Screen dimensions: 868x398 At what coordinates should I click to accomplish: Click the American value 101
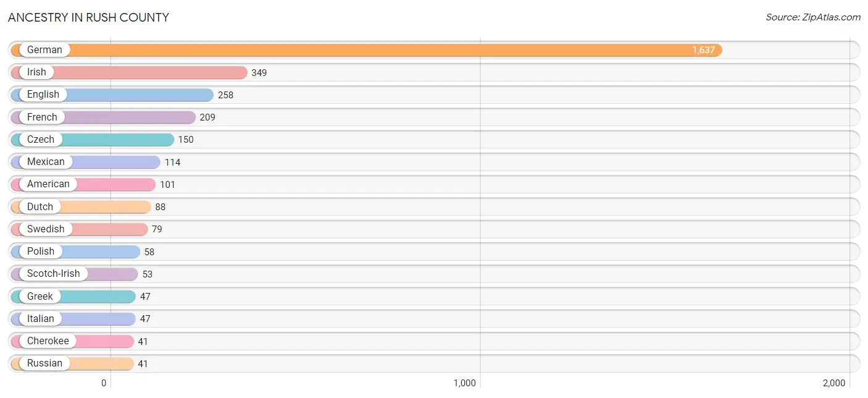click(x=167, y=185)
